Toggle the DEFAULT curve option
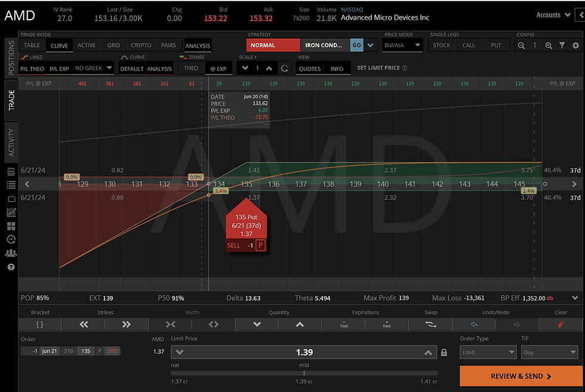The width and height of the screenshot is (585, 392). [x=132, y=69]
